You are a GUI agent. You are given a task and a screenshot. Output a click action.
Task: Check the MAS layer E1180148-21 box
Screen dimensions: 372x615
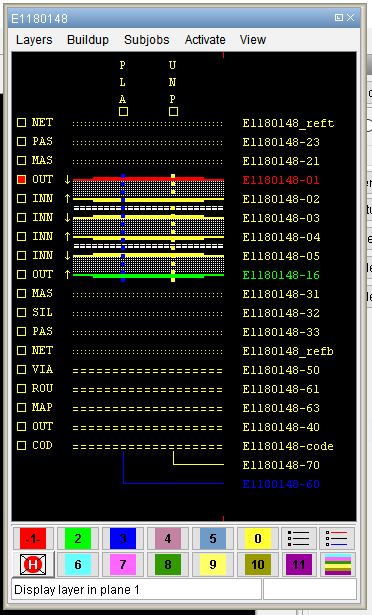coord(22,160)
